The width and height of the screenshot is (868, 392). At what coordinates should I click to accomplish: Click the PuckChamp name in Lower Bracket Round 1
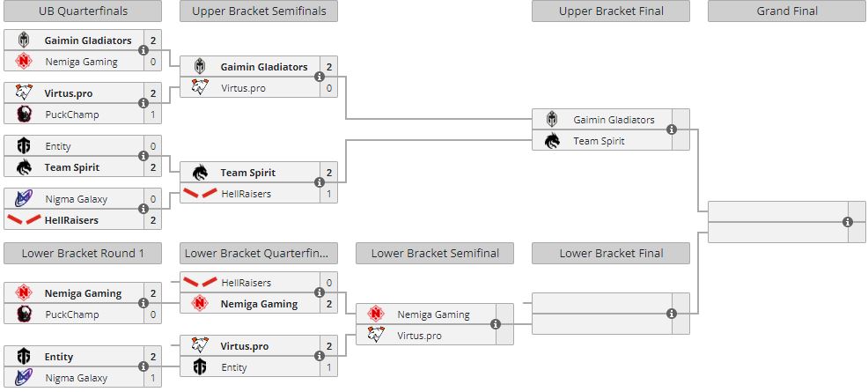(71, 314)
